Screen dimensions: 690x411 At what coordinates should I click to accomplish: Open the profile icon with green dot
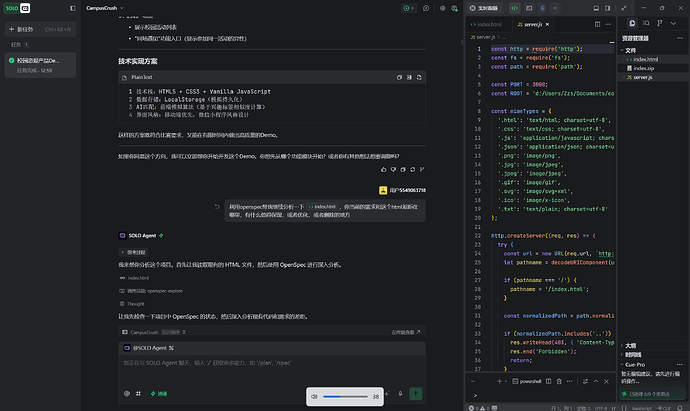[x=454, y=8]
